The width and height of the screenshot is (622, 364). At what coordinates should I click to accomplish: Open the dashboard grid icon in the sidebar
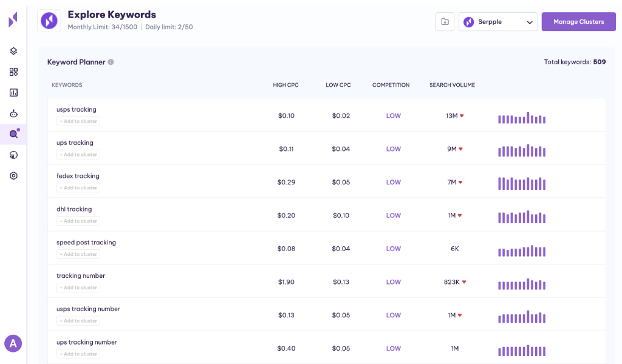(x=13, y=72)
